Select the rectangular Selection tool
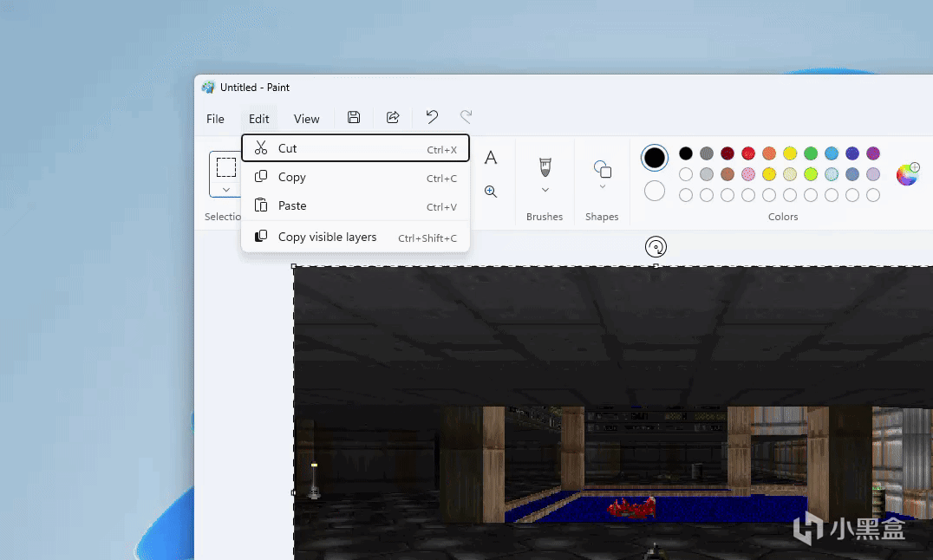 [226, 167]
